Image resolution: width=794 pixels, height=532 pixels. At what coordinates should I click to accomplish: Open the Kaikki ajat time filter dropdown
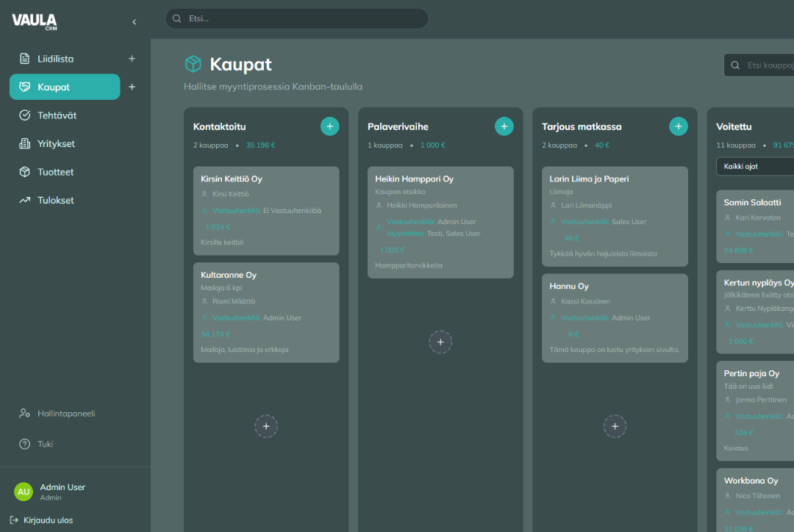754,167
